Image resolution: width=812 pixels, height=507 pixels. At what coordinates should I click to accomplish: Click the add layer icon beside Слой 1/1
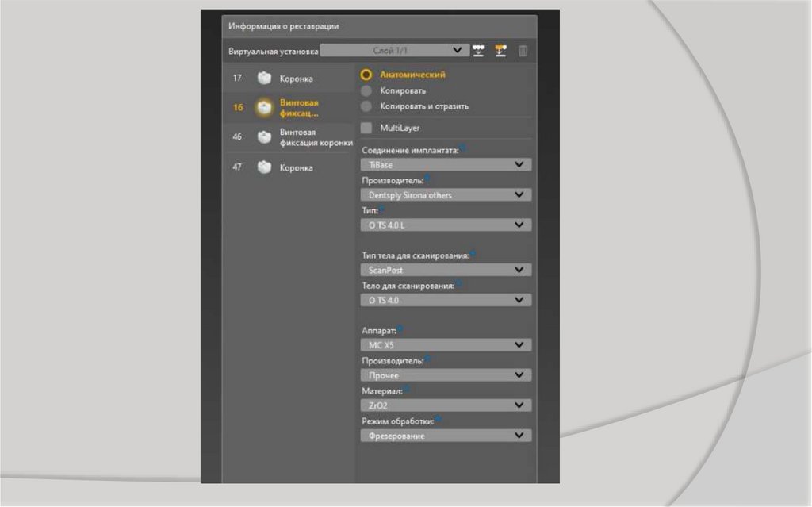[x=478, y=51]
